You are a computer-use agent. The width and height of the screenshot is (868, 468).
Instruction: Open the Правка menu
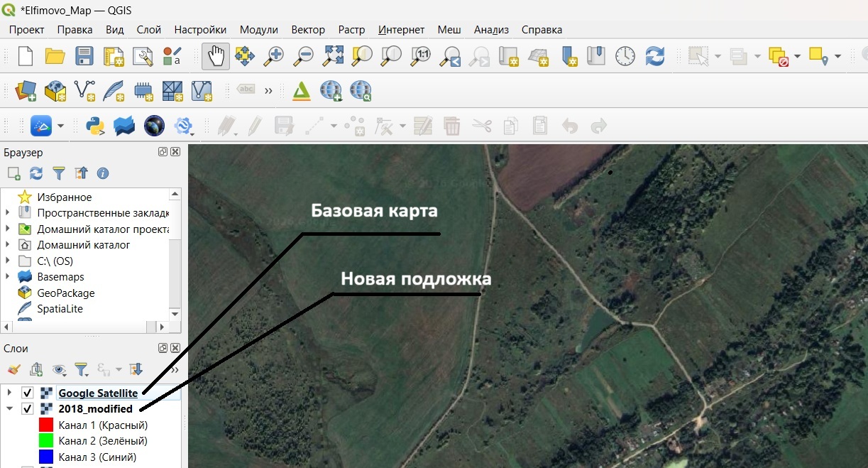point(75,29)
